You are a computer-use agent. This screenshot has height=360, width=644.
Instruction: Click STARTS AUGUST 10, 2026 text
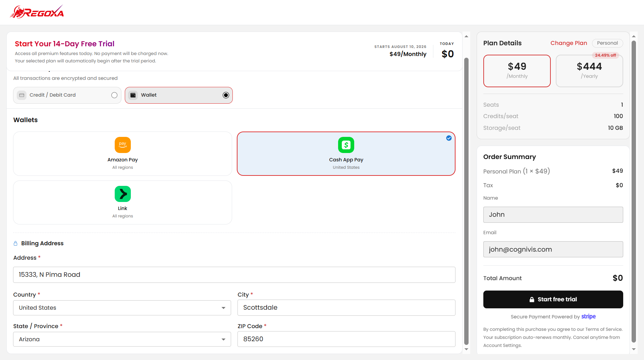[400, 47]
